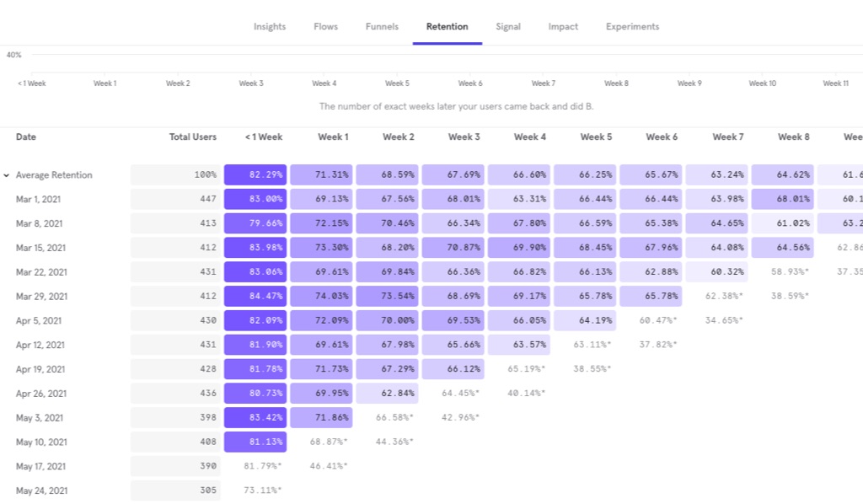This screenshot has width=863, height=504.
Task: Collapse the Average Retention row chevron
Action: coord(7,175)
